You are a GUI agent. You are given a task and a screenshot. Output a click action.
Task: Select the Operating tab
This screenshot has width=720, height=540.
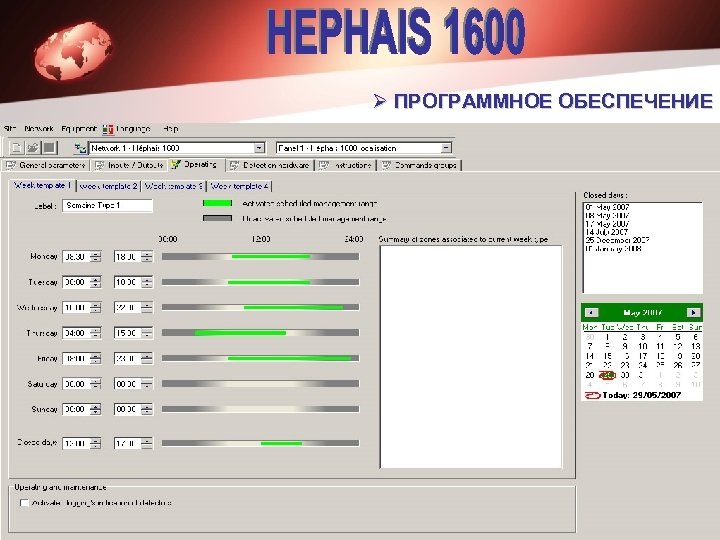click(x=194, y=164)
